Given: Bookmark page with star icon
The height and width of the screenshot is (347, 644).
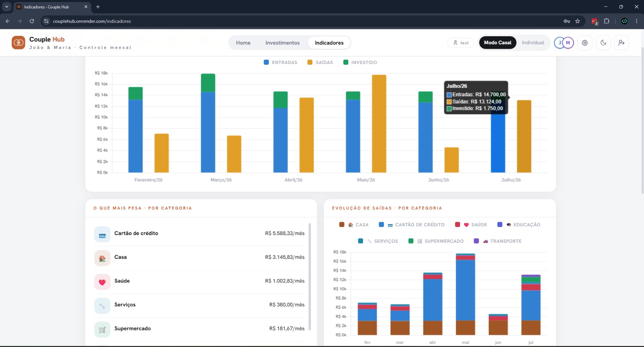Looking at the screenshot, I should pyautogui.click(x=578, y=21).
